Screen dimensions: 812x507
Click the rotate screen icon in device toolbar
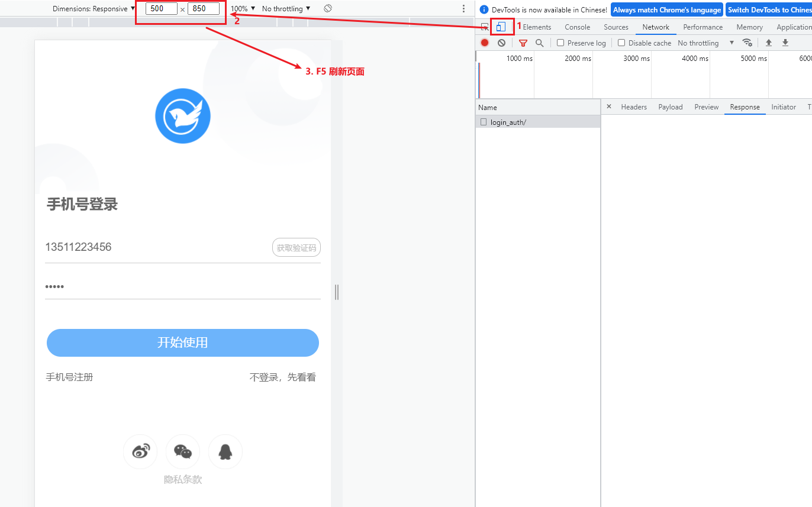click(328, 8)
